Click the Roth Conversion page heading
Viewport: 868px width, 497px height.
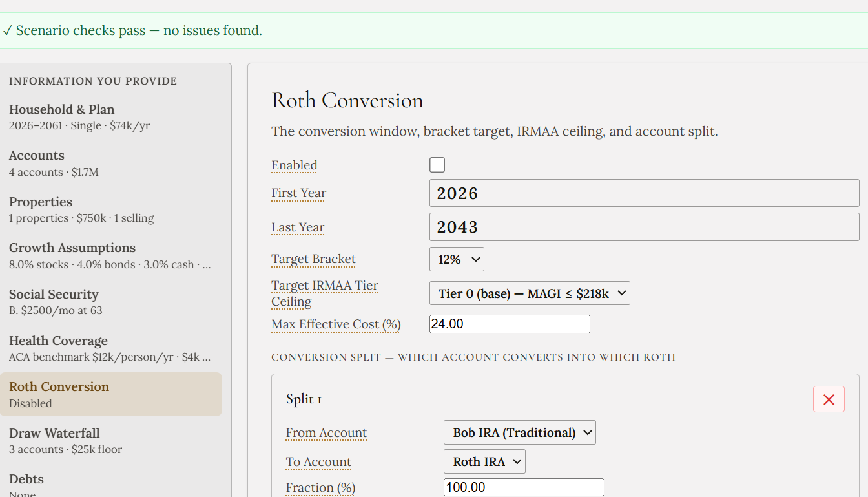[x=347, y=100]
